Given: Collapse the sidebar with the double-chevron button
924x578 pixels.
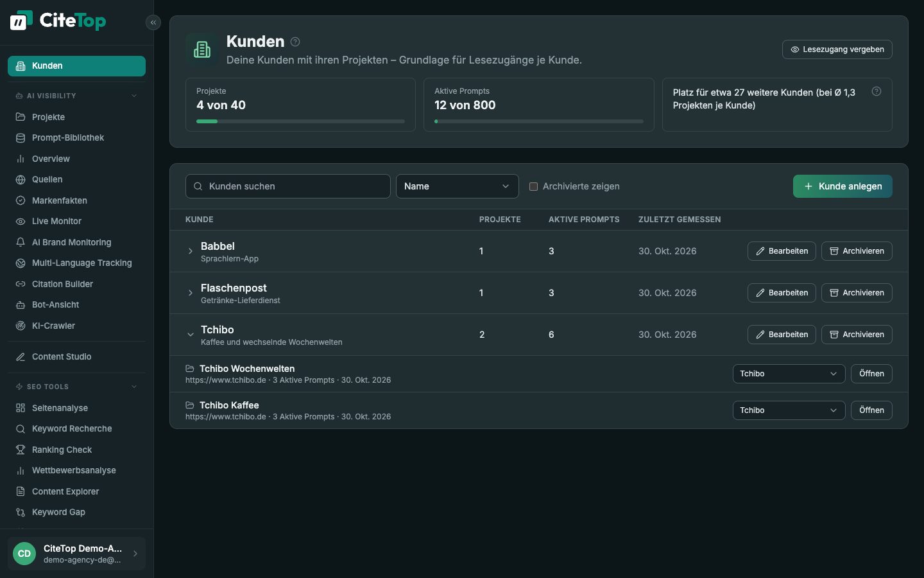Looking at the screenshot, I should [x=153, y=22].
